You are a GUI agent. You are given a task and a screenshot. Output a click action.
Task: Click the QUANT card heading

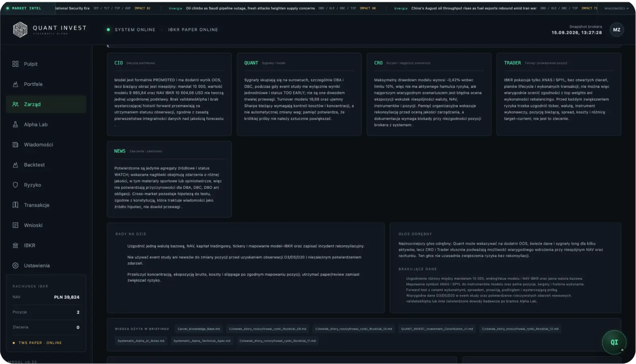(251, 63)
